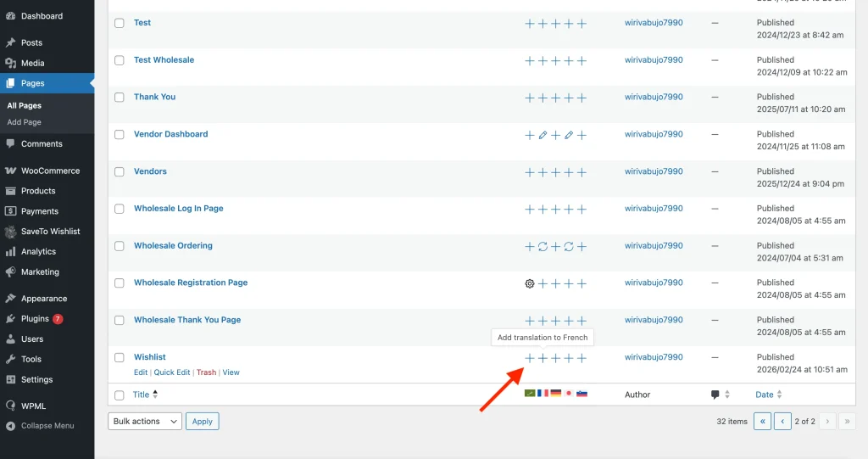Click the '2025/12/24 at 9:04 pm' date
Viewport: 868px width, 459px height.
800,183
